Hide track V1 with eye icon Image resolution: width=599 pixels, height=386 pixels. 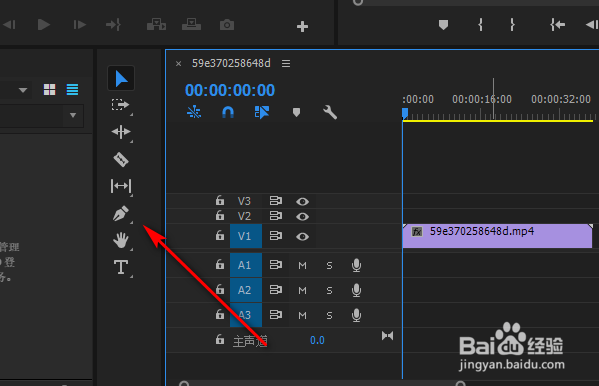[x=302, y=237]
